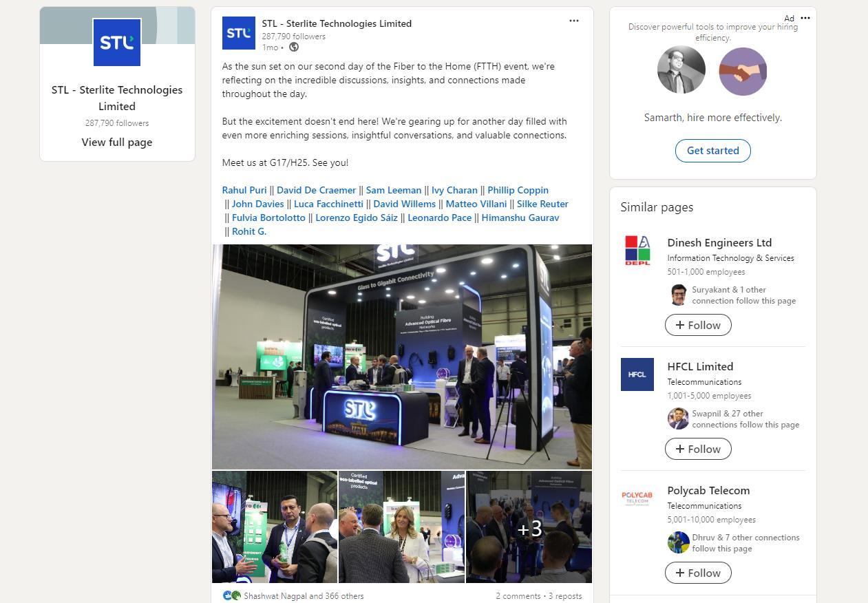Open the thumbnail with woman in white jacket
The image size is (868, 603).
pyautogui.click(x=402, y=527)
